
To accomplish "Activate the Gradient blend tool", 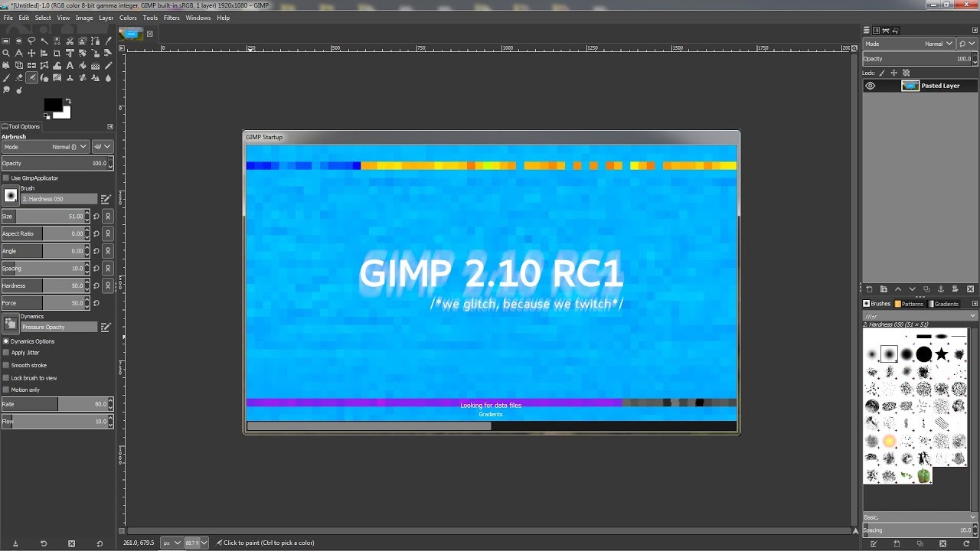I will [95, 66].
